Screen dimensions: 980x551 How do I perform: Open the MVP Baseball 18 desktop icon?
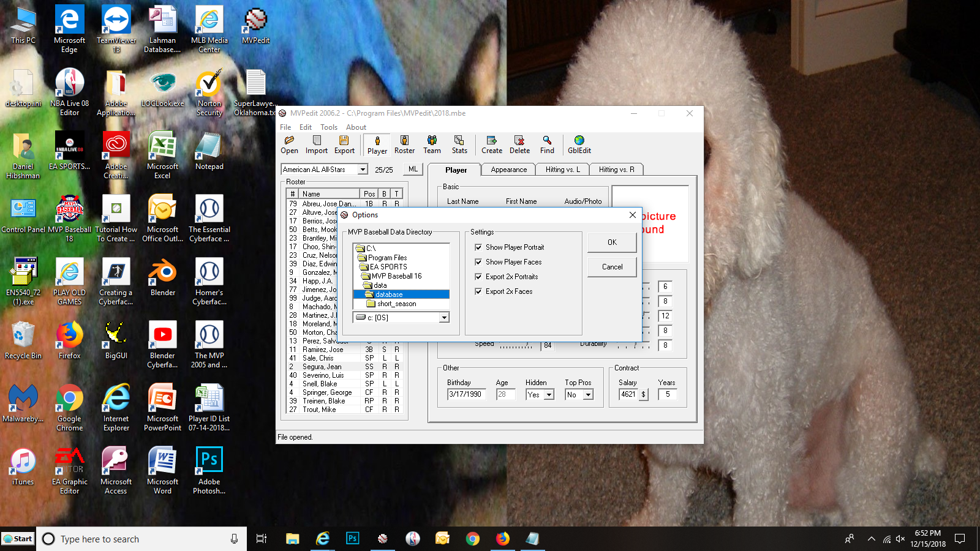tap(70, 219)
